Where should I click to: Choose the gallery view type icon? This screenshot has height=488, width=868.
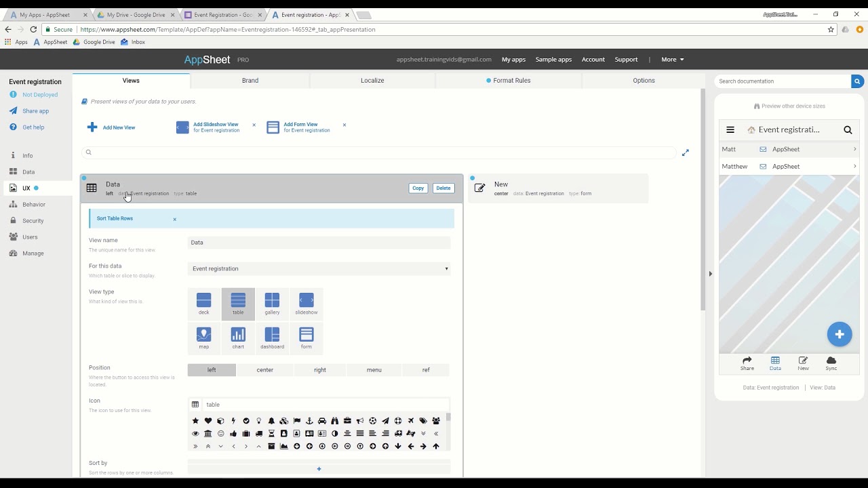coord(272,301)
